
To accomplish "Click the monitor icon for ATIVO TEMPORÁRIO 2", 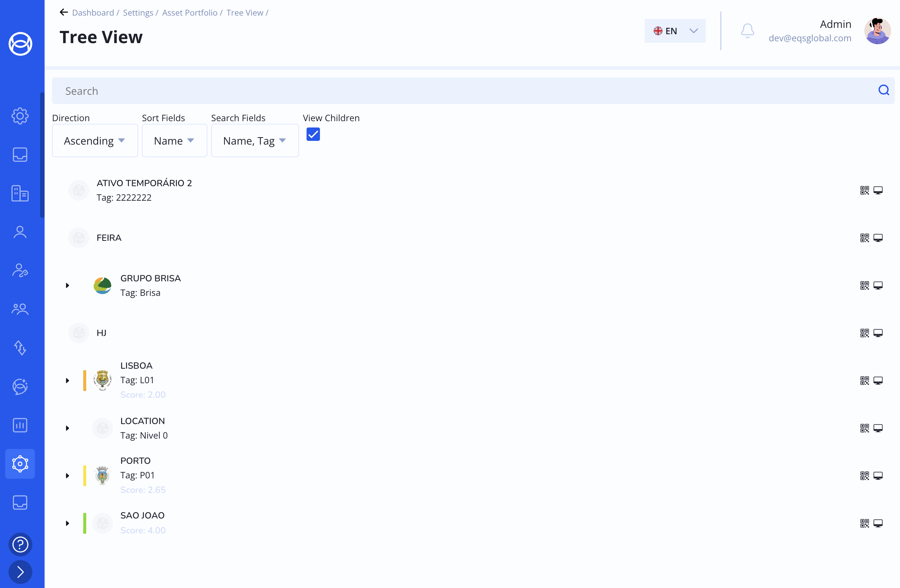I will pos(878,190).
